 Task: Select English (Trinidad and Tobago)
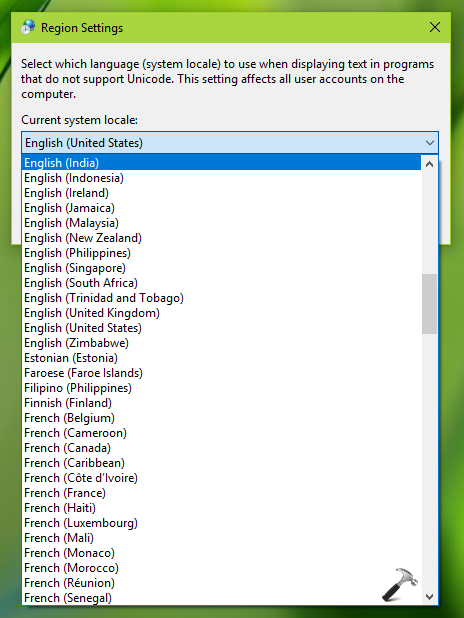[222, 298]
